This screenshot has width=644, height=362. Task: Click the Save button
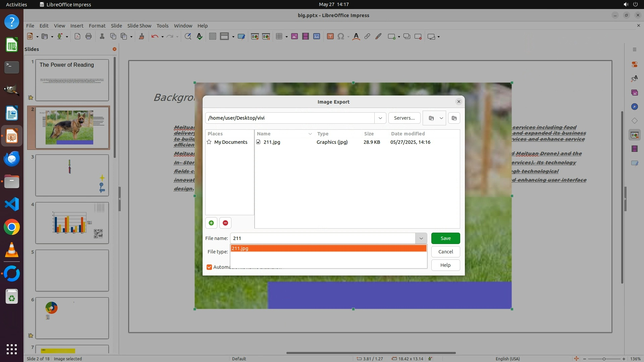pyautogui.click(x=445, y=238)
